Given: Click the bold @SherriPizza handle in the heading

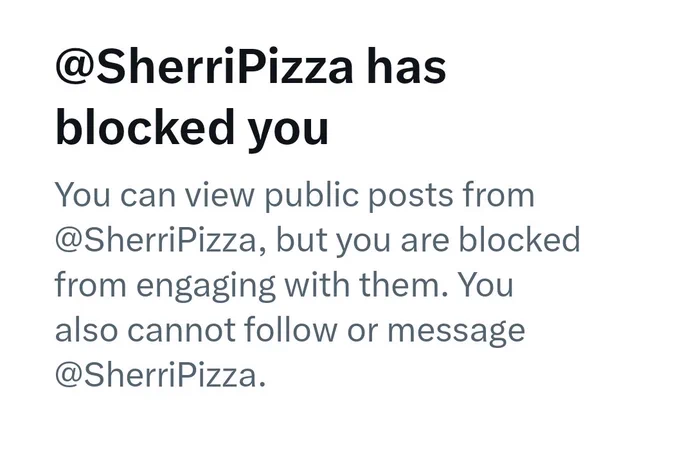Looking at the screenshot, I should [x=204, y=68].
